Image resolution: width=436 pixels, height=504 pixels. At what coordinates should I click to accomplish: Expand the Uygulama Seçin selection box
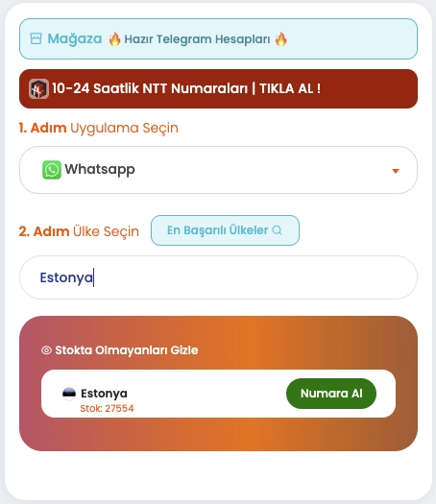218,170
